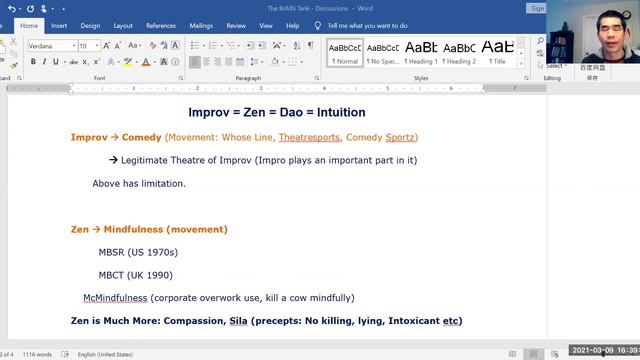Viewport: 640px width, 360px height.
Task: Apply Character Shading icon
Action: pos(164,62)
